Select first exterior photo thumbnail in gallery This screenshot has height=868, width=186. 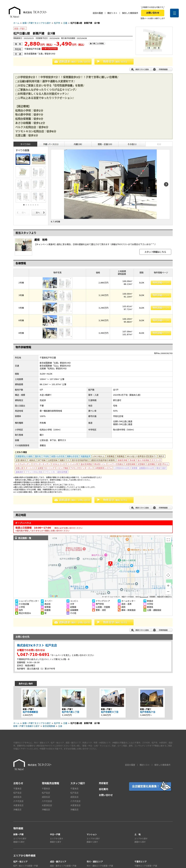(x=23, y=159)
